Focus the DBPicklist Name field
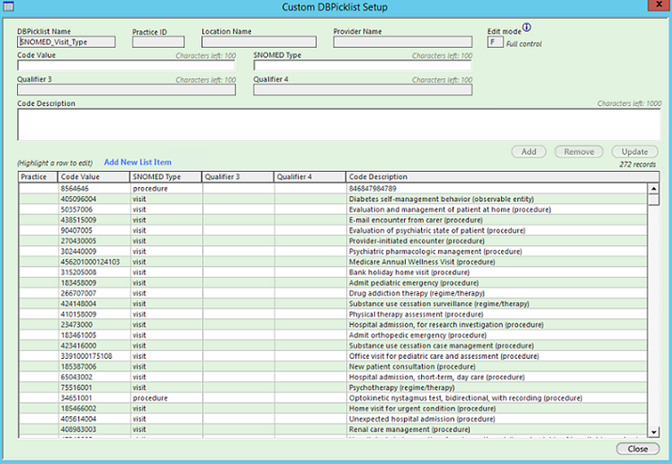 coord(66,42)
